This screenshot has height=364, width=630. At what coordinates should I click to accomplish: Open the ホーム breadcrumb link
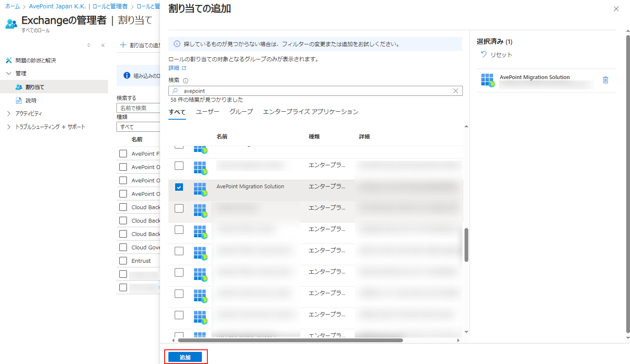coord(13,6)
